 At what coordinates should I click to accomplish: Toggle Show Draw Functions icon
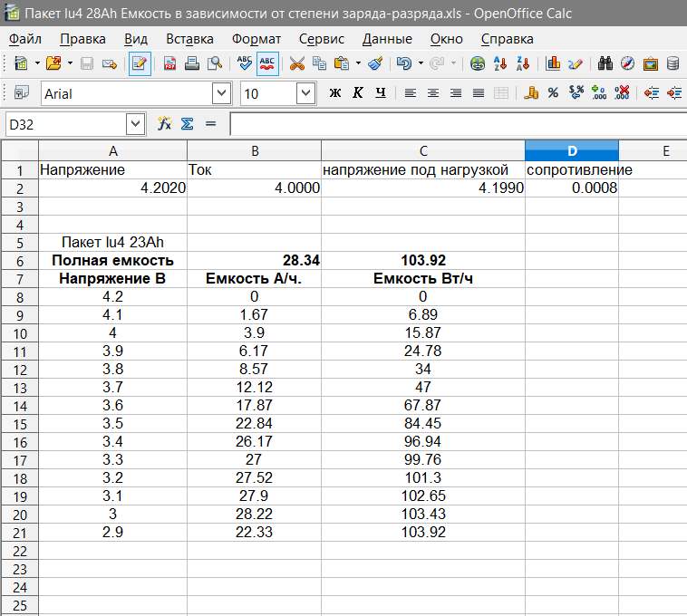tap(576, 64)
